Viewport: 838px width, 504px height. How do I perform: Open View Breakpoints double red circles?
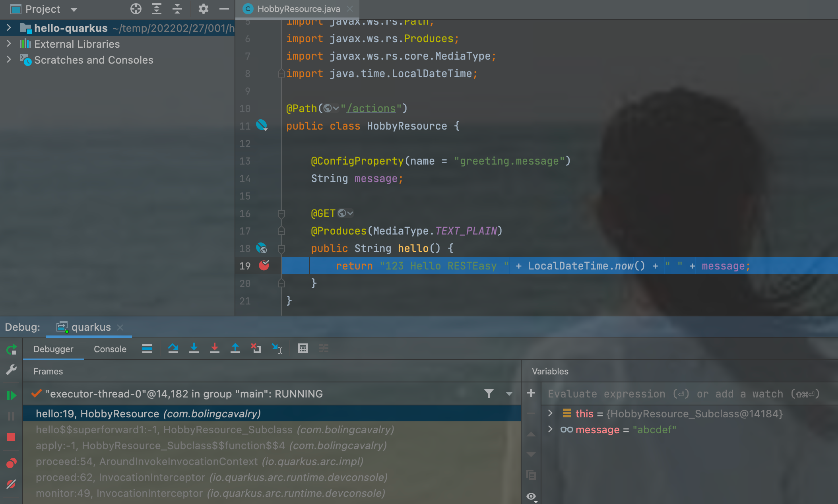(11, 463)
